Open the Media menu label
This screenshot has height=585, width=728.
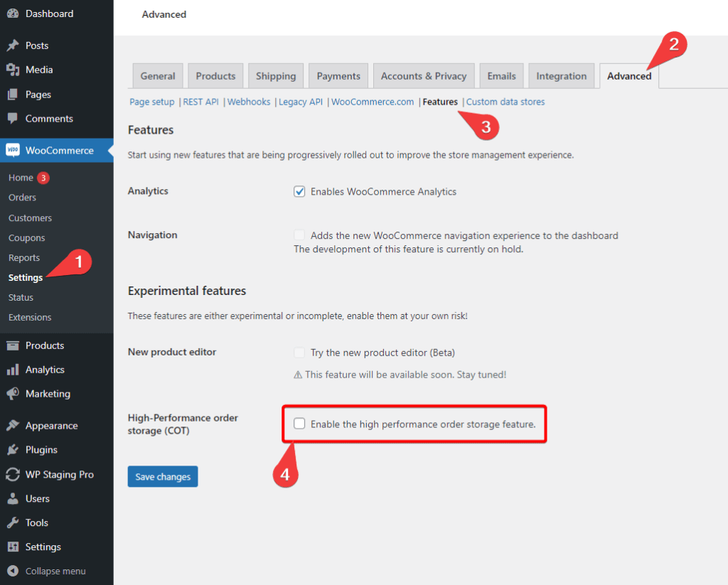click(x=39, y=70)
